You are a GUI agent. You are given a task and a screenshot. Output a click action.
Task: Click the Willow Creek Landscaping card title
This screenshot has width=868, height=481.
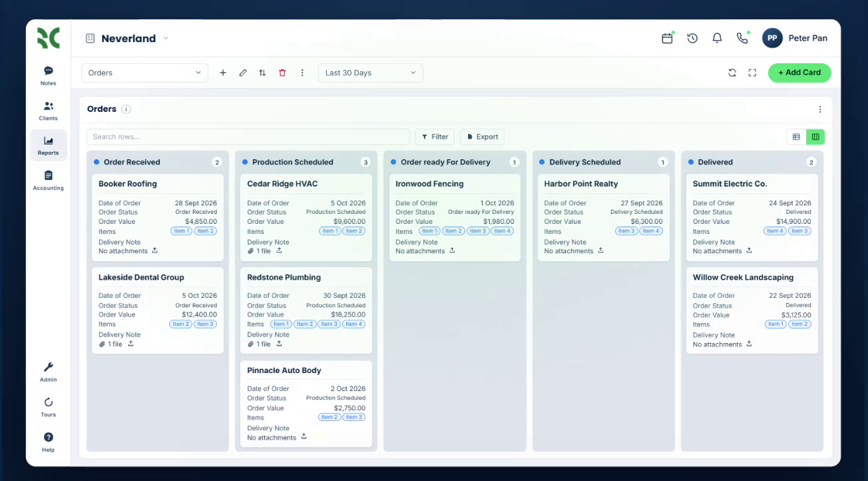(743, 277)
